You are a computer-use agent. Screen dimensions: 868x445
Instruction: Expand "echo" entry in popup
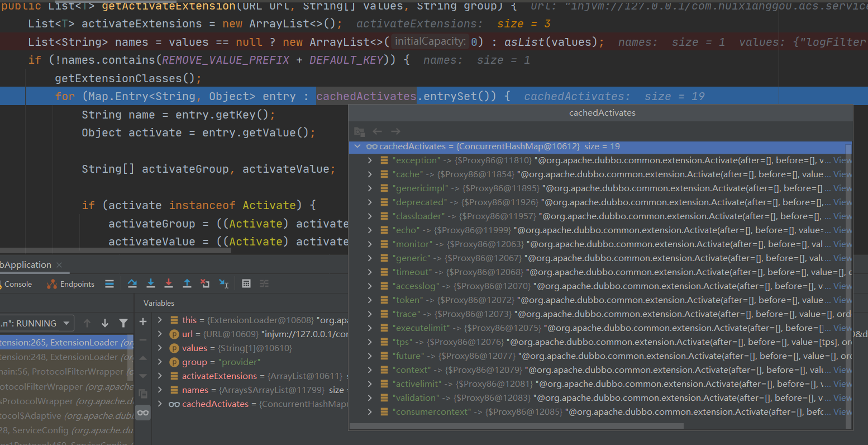coord(370,230)
